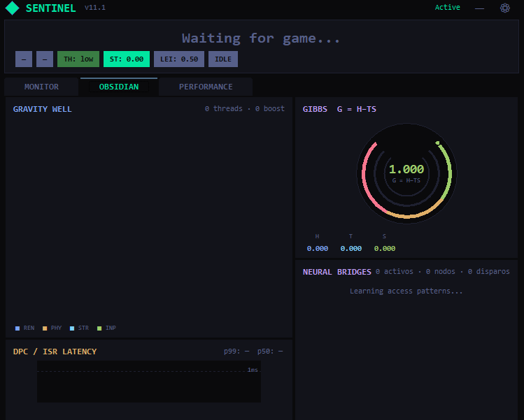Click the SENTINEL title text

51,8
